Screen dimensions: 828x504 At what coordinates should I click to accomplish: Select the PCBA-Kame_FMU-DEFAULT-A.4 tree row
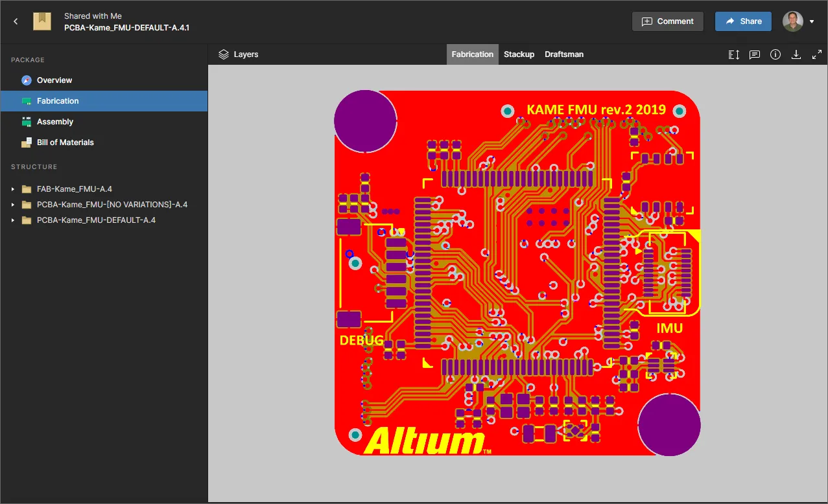104,220
